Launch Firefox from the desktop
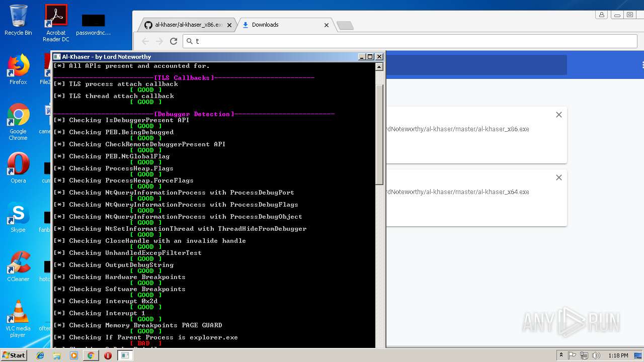Image resolution: width=644 pixels, height=362 pixels. click(x=18, y=69)
